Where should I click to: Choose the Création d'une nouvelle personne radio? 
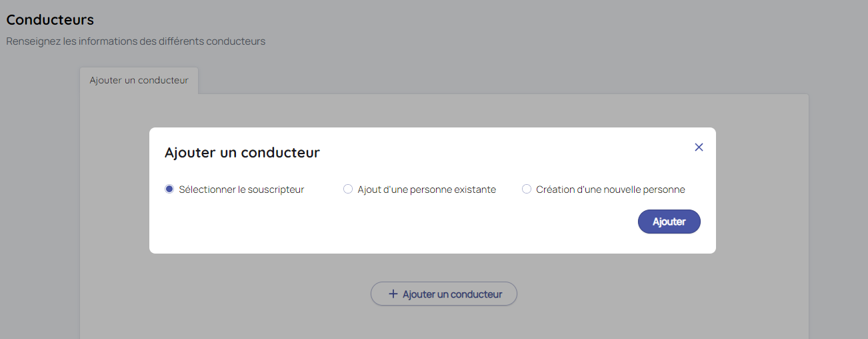click(x=527, y=190)
